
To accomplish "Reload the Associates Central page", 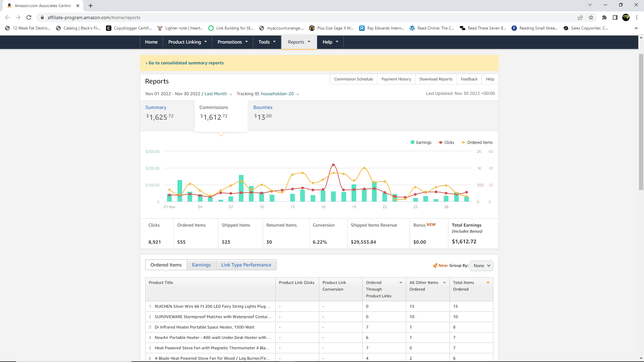I will click(29, 17).
